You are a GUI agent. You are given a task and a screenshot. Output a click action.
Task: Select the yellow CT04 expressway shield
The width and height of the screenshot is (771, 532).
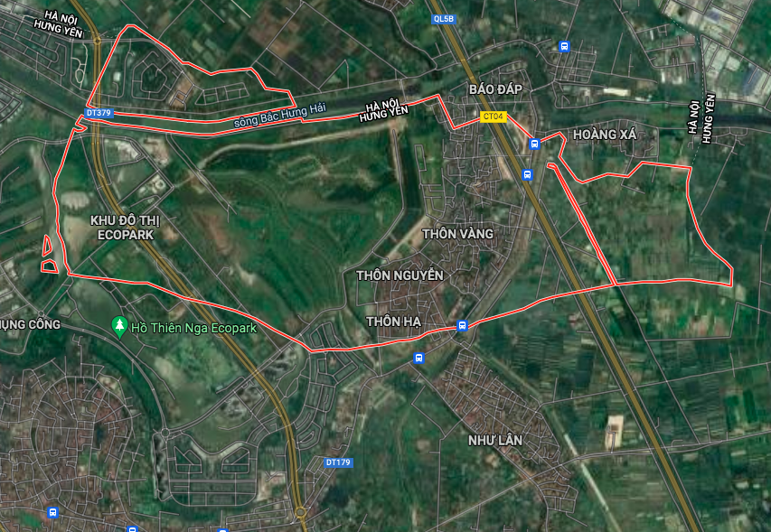(494, 117)
